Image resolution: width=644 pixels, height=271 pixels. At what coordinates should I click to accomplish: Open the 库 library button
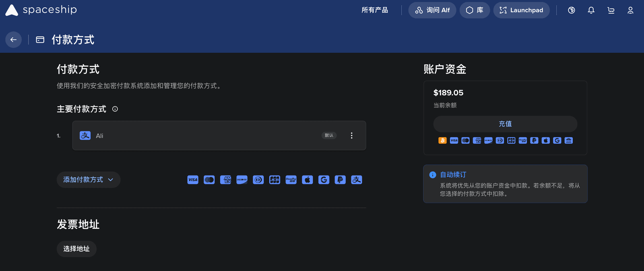(x=475, y=10)
